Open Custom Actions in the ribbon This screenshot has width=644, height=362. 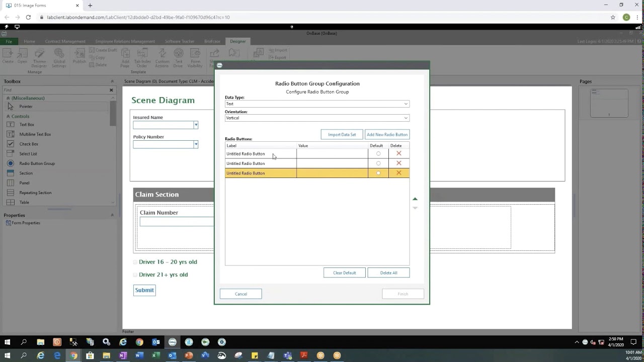pyautogui.click(x=162, y=58)
